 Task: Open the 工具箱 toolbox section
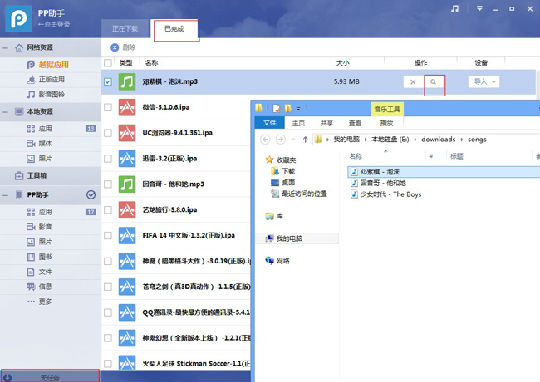click(37, 176)
